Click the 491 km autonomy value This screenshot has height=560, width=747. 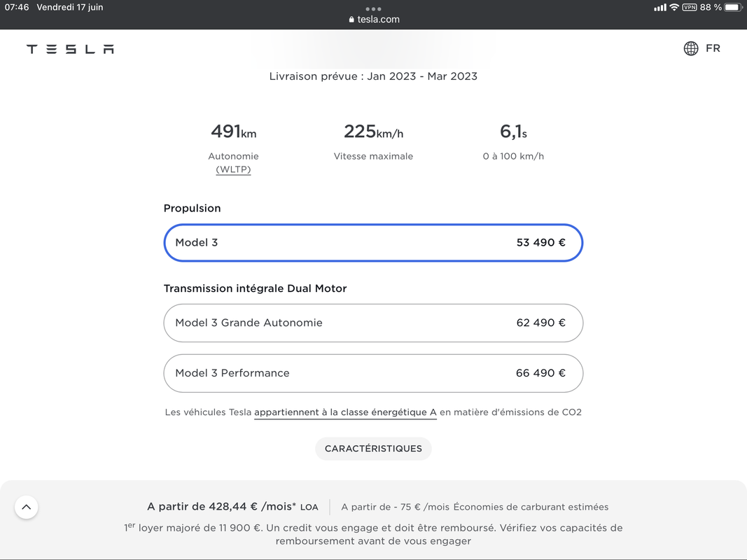click(233, 132)
